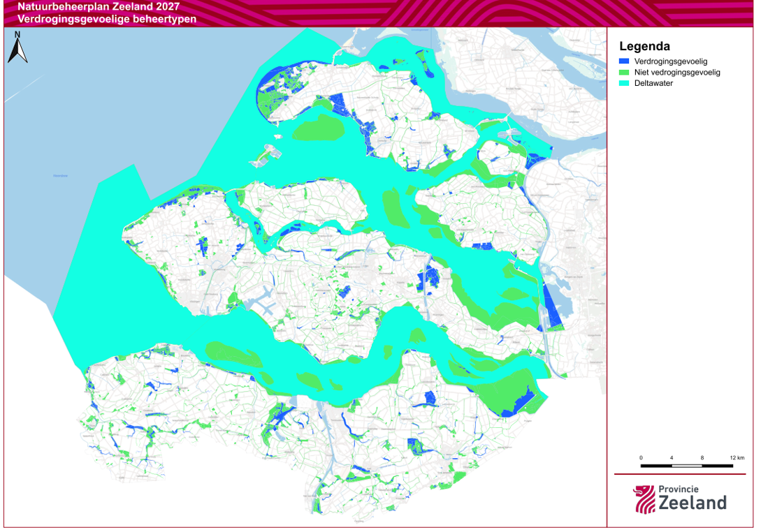Click the 'Verdrogingsgevoelig' legend label
Image resolution: width=761 pixels, height=532 pixels.
click(x=671, y=61)
